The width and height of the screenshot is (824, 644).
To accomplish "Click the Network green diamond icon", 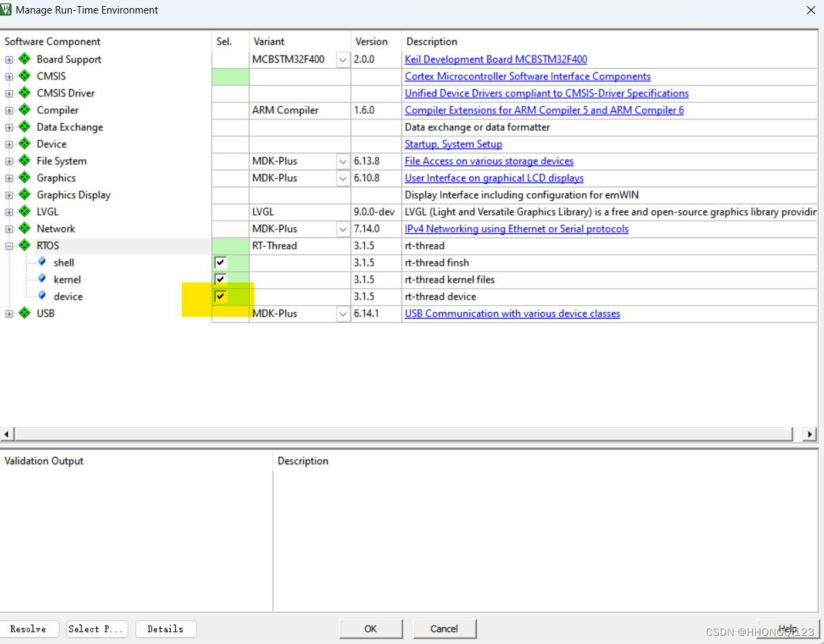I will (x=24, y=228).
